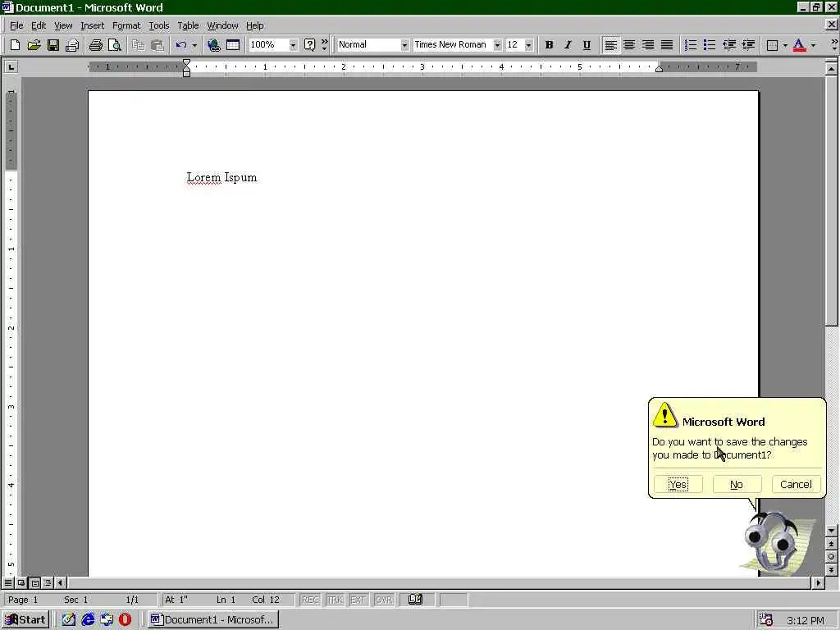The image size is (840, 630).
Task: Toggle underline formatting
Action: pyautogui.click(x=587, y=45)
